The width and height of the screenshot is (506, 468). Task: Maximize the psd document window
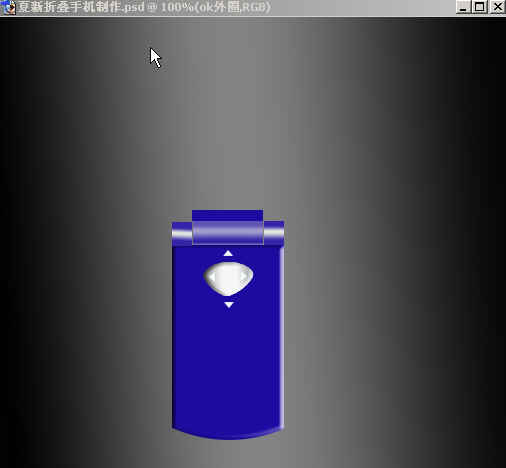pyautogui.click(x=480, y=7)
